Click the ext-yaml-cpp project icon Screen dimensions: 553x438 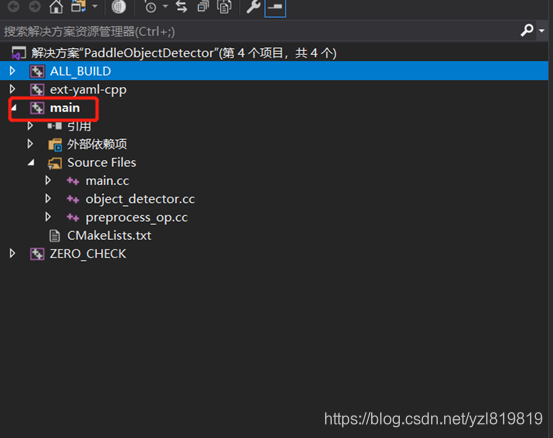37,90
